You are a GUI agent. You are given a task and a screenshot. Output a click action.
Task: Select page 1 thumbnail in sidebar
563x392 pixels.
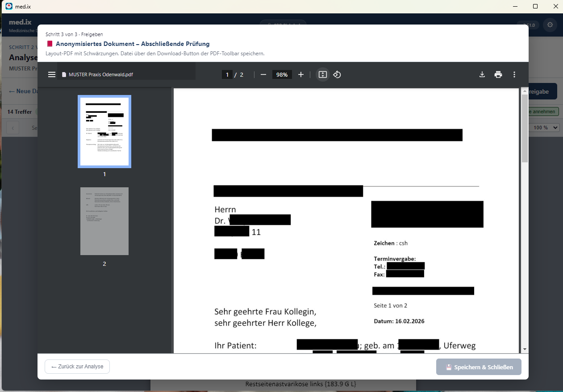tap(104, 131)
